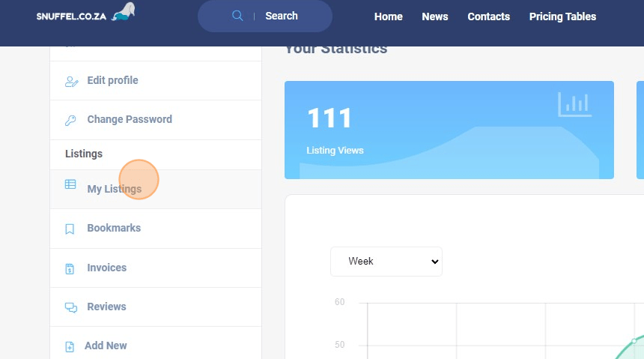Click the Listing Views statistics card
This screenshot has width=644, height=359.
(449, 130)
